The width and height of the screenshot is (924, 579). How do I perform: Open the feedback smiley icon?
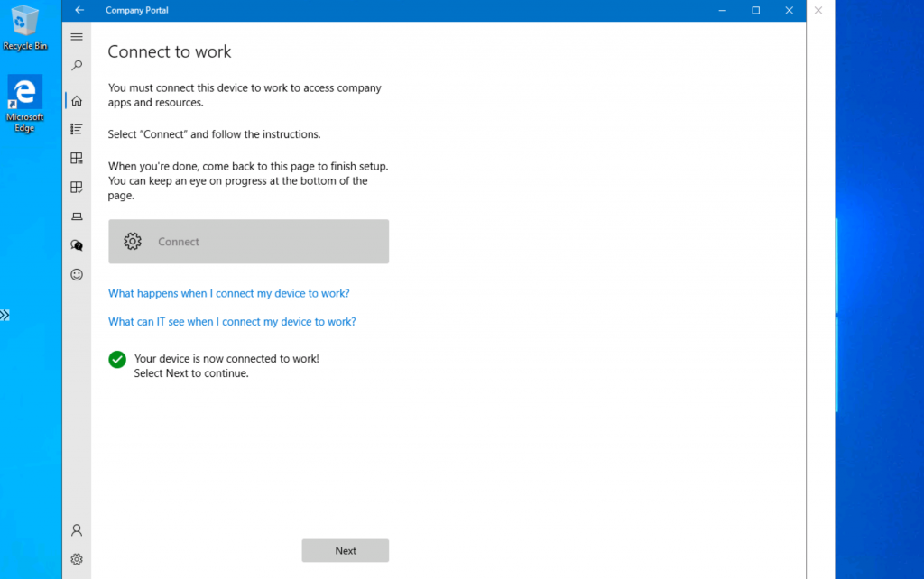[77, 274]
